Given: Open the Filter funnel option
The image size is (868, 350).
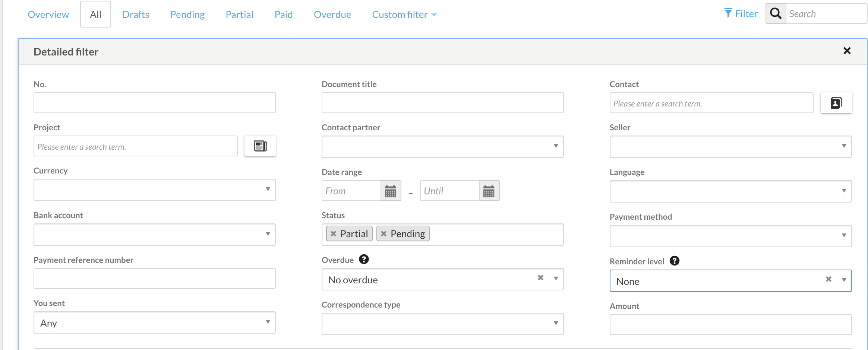Looking at the screenshot, I should (x=741, y=14).
